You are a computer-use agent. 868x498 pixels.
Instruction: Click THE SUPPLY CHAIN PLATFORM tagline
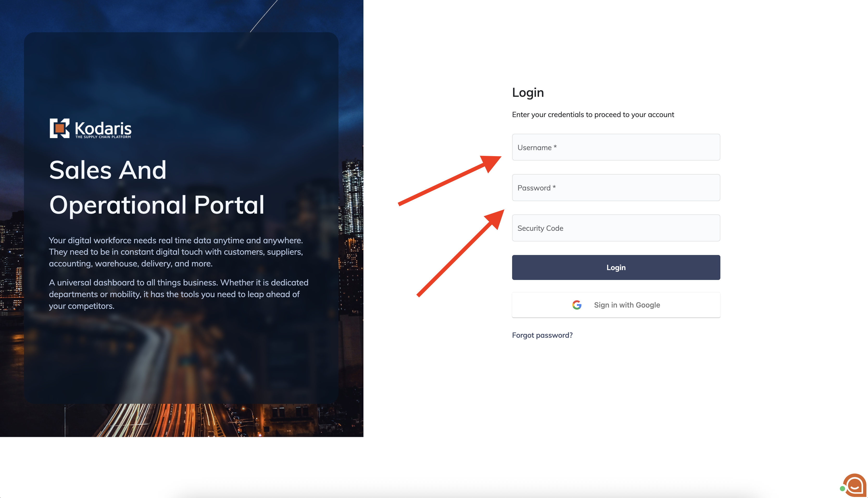tap(103, 137)
